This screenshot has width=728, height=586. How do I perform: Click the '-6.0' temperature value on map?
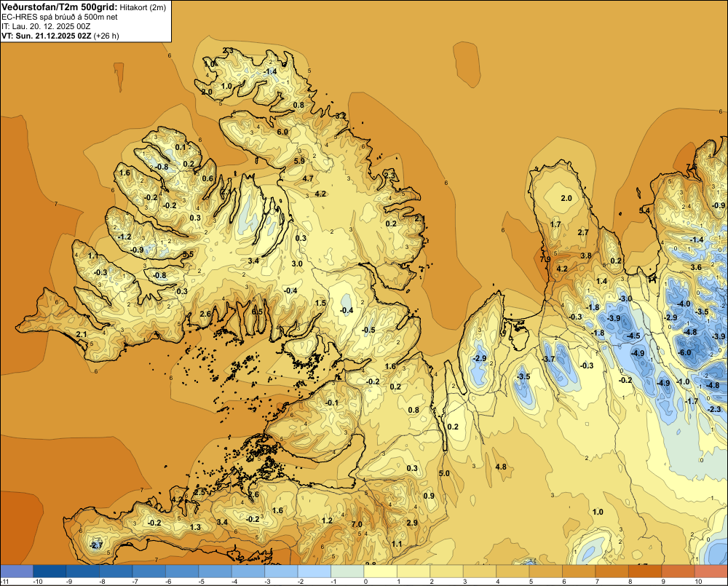click(684, 352)
